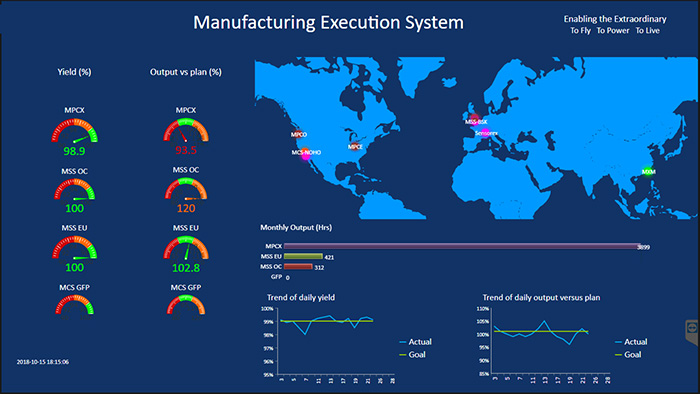
Task: Select the MXM marker on the map
Action: pos(648,171)
